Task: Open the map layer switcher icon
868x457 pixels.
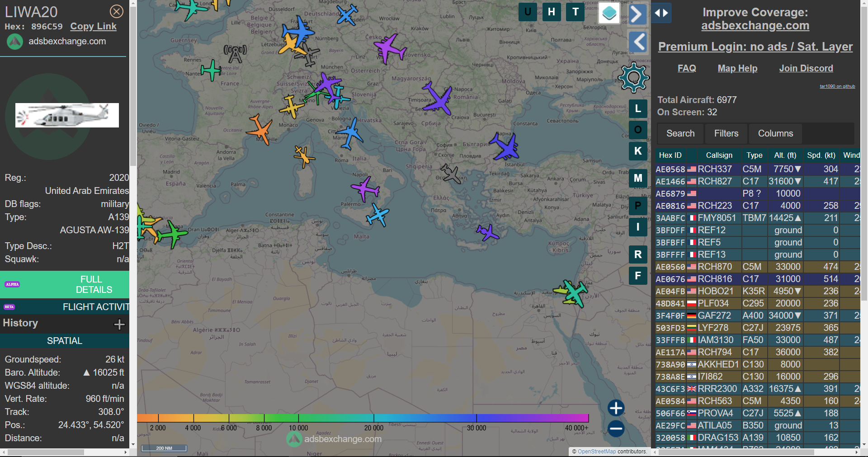Action: [x=609, y=13]
